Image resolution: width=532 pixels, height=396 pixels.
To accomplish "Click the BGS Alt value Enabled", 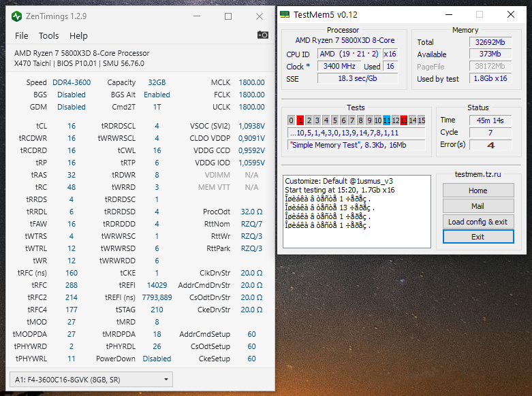I will click(x=157, y=95).
